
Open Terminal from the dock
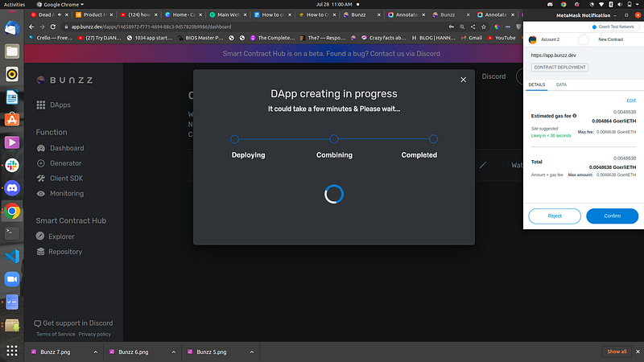12,233
